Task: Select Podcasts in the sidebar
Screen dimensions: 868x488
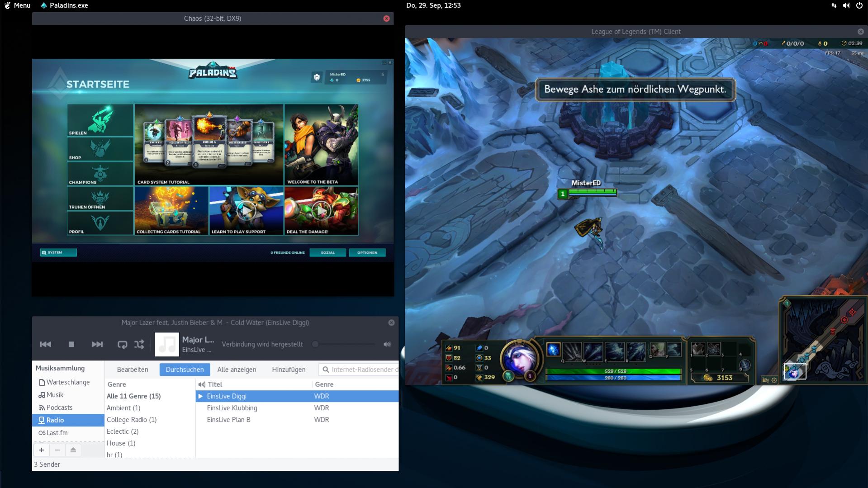Action: [x=68, y=407]
